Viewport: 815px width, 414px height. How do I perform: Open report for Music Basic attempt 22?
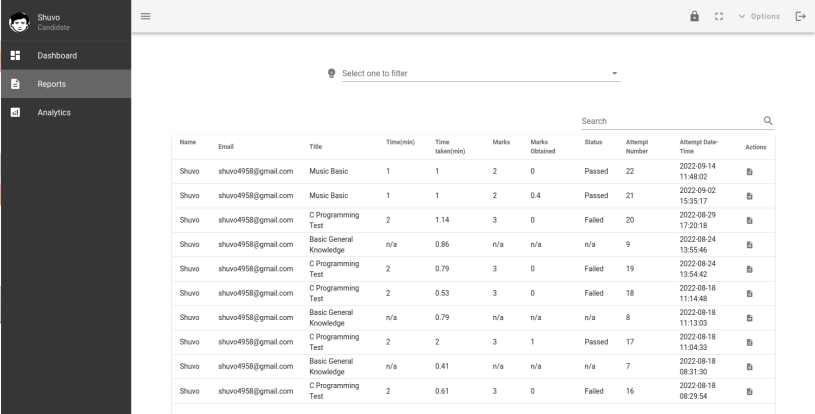749,172
